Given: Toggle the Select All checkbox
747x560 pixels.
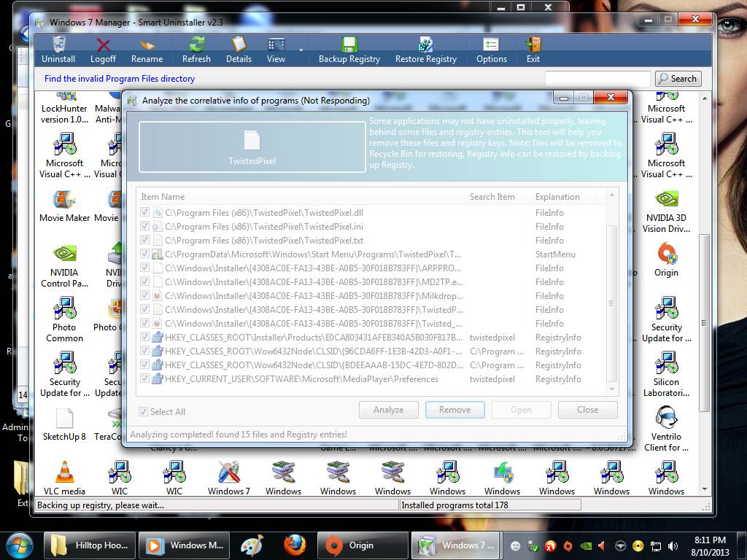Looking at the screenshot, I should 144,412.
